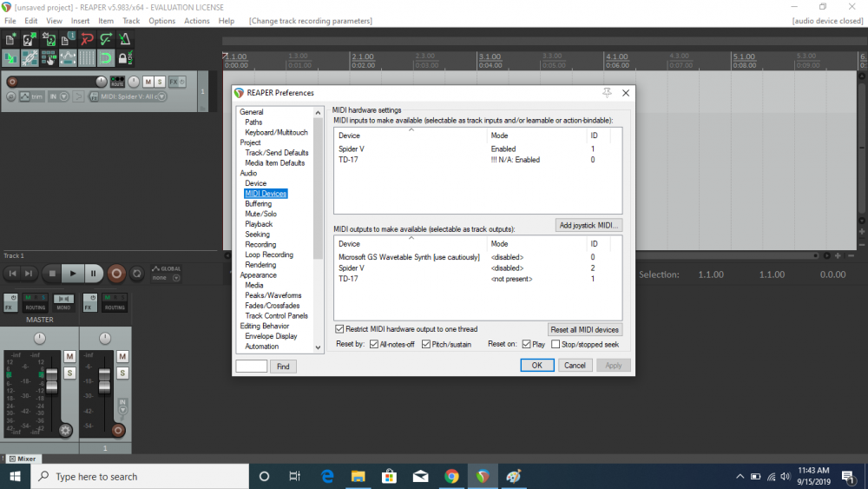Image resolution: width=868 pixels, height=489 pixels.
Task: Click the Master volume fader in mixer
Action: click(x=51, y=381)
